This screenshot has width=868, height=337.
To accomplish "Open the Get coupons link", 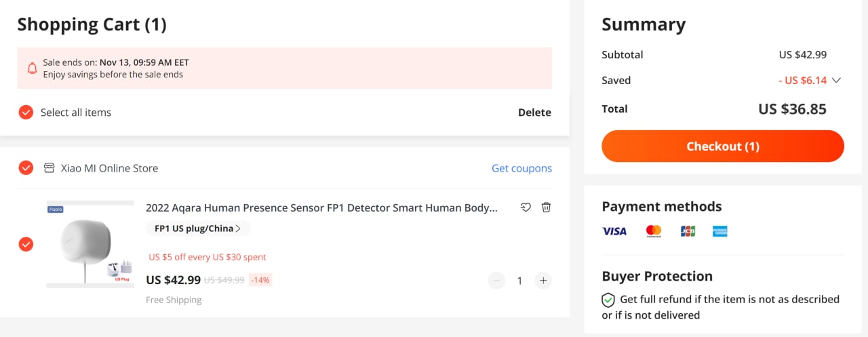I will tap(521, 168).
